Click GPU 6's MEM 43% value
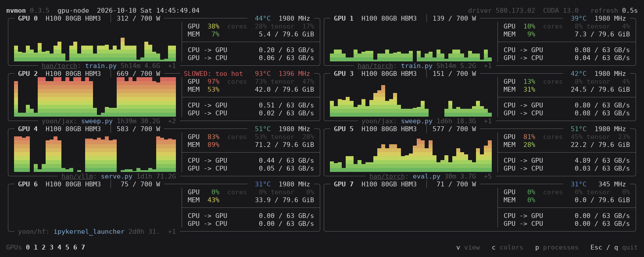Screen dimensions: 644x257 (x=214, y=200)
